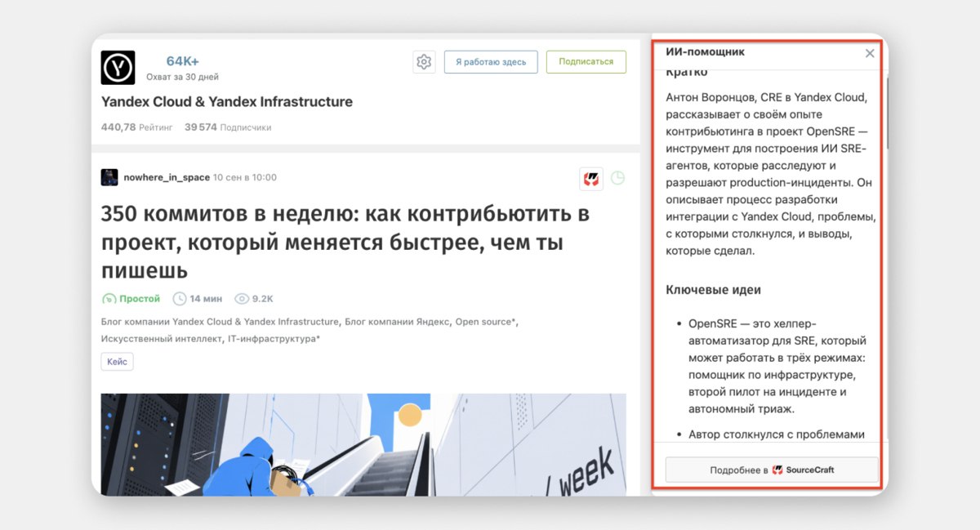Open the 'Блог компании Яндекс' hub link
This screenshot has width=980, height=530.
[397, 322]
